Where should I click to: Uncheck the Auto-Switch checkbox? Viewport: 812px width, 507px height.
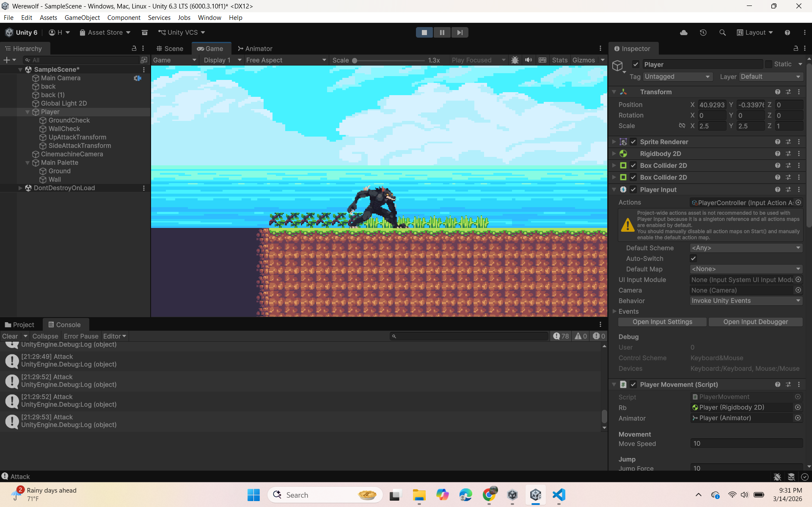pos(693,258)
